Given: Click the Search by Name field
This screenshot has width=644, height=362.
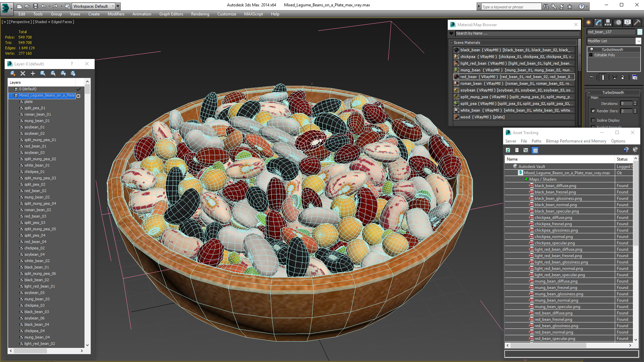Looking at the screenshot, I should point(517,33).
